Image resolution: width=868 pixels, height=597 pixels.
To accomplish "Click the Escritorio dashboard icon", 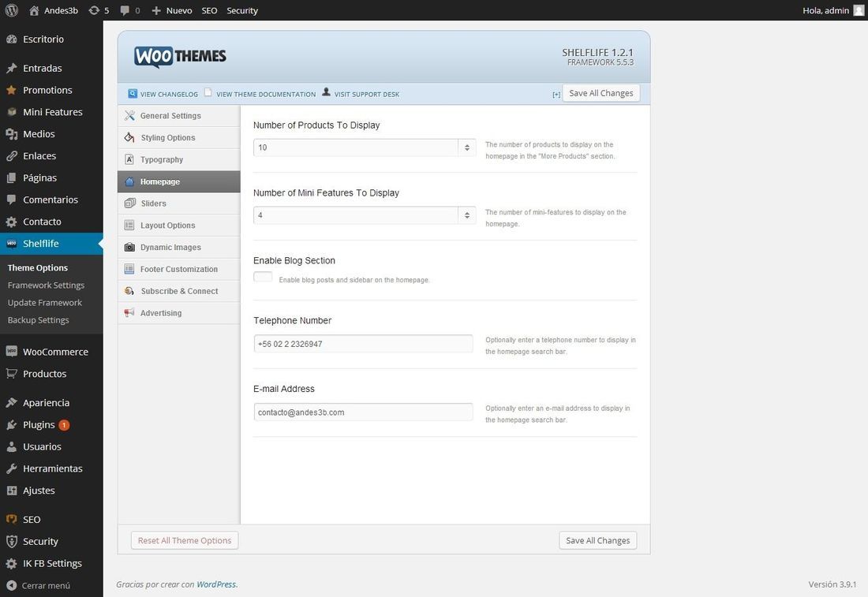I will click(11, 39).
